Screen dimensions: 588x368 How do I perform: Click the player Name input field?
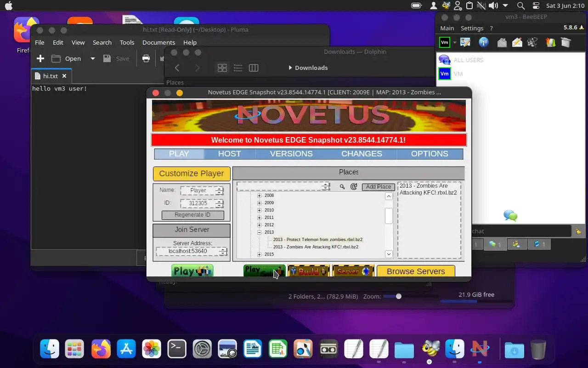tap(202, 190)
